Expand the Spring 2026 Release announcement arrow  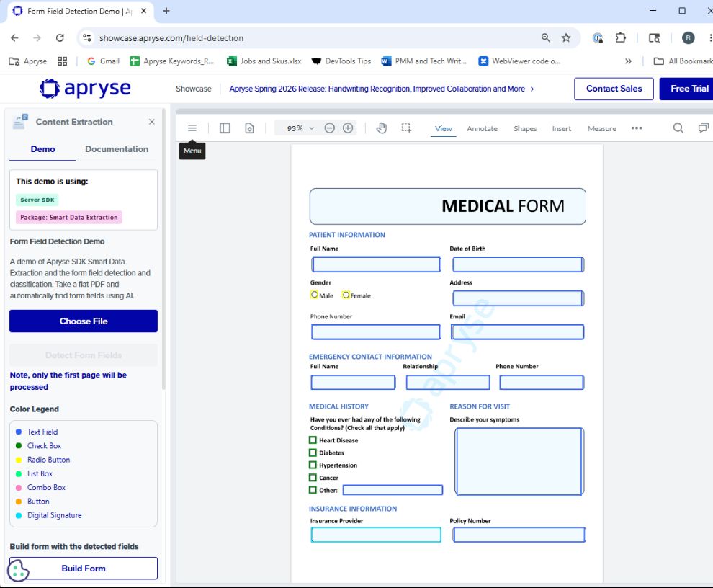click(532, 89)
